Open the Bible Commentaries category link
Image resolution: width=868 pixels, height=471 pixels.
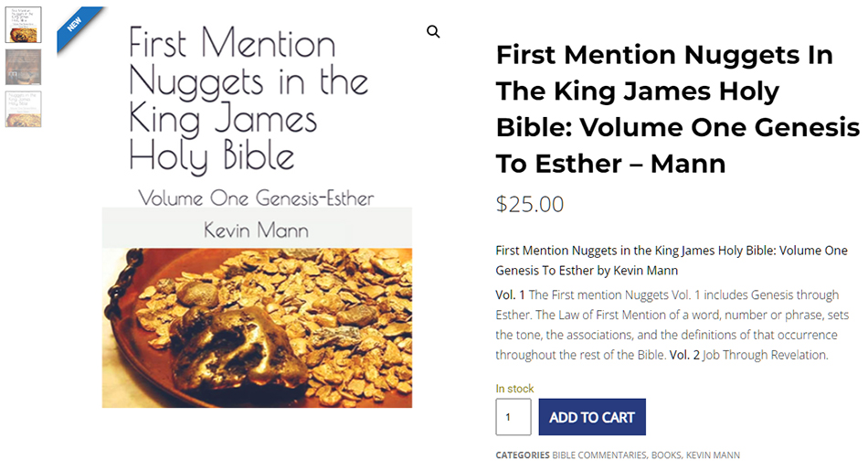(x=598, y=455)
